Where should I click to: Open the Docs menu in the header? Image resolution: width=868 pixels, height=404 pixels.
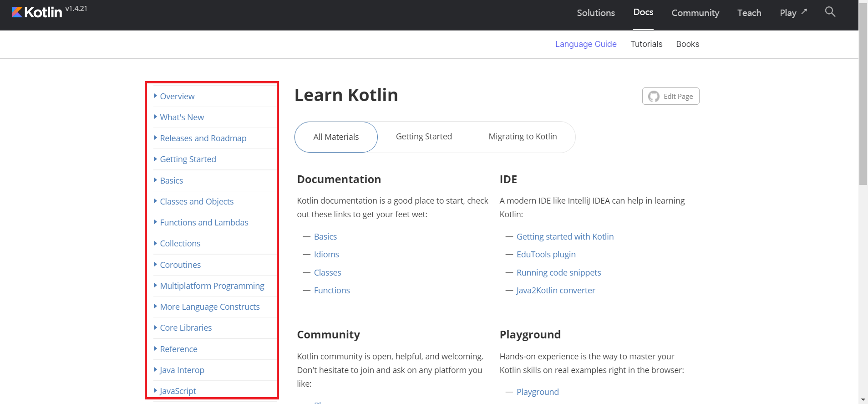tap(643, 12)
